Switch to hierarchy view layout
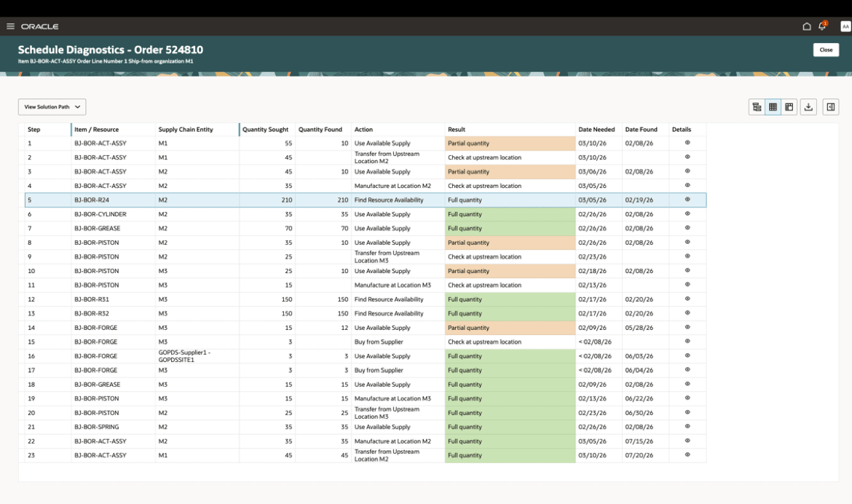The image size is (852, 504). [x=756, y=106]
